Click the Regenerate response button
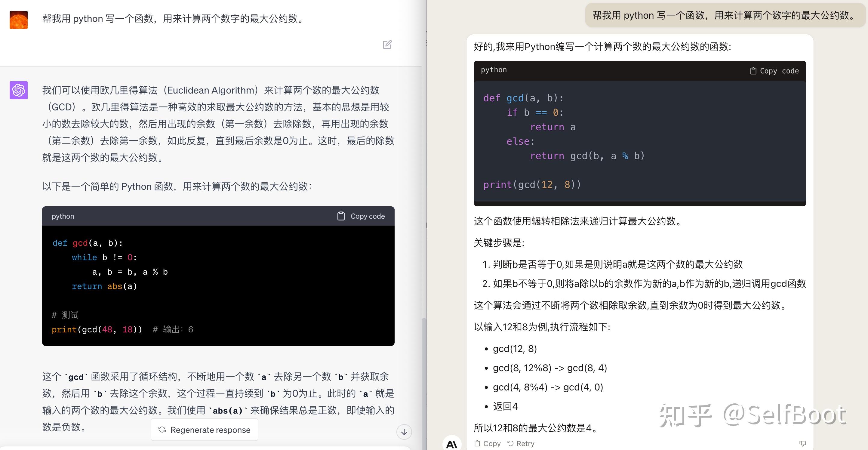868x450 pixels. click(204, 430)
